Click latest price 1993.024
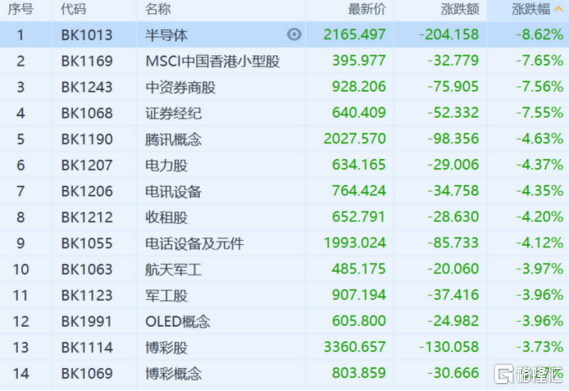The image size is (569, 391). click(355, 243)
